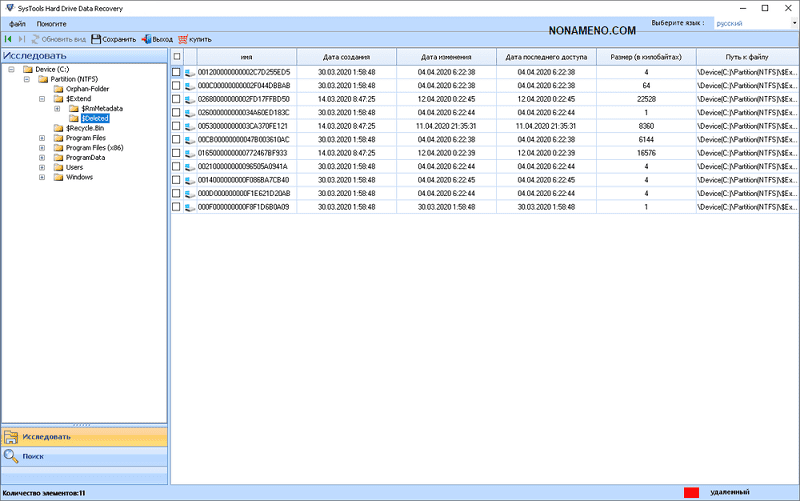Switch to the Исследовать panel button
Viewport: 800px width, 501px height.
pos(83,437)
